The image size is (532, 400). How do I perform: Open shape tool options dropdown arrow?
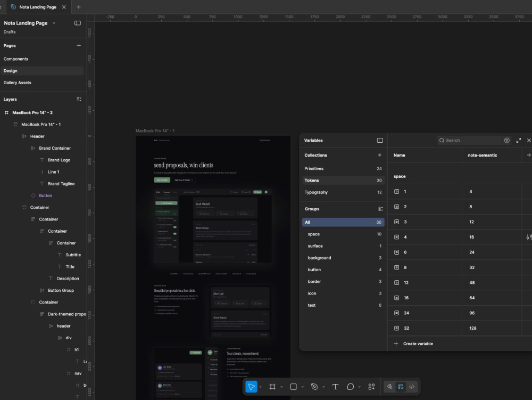coord(302,387)
